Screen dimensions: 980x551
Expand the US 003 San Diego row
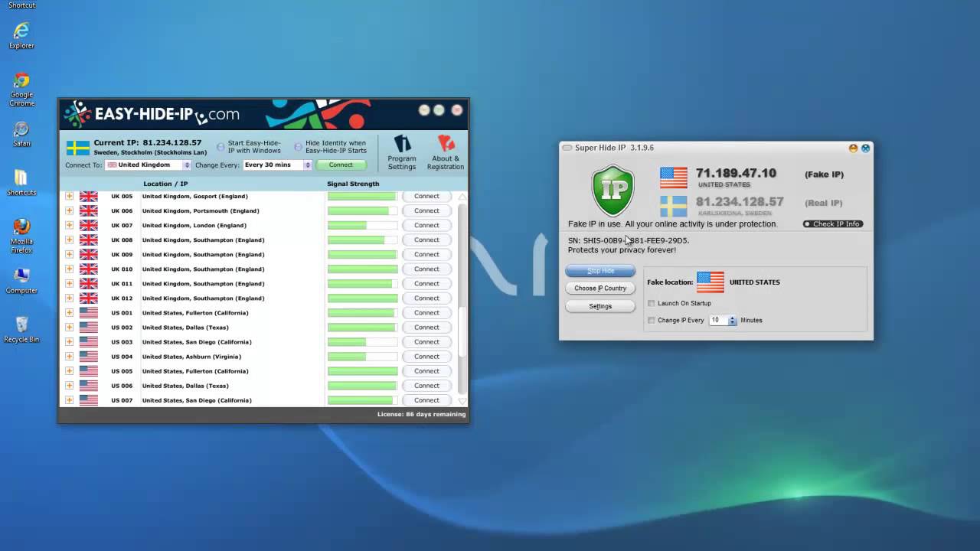pos(69,341)
